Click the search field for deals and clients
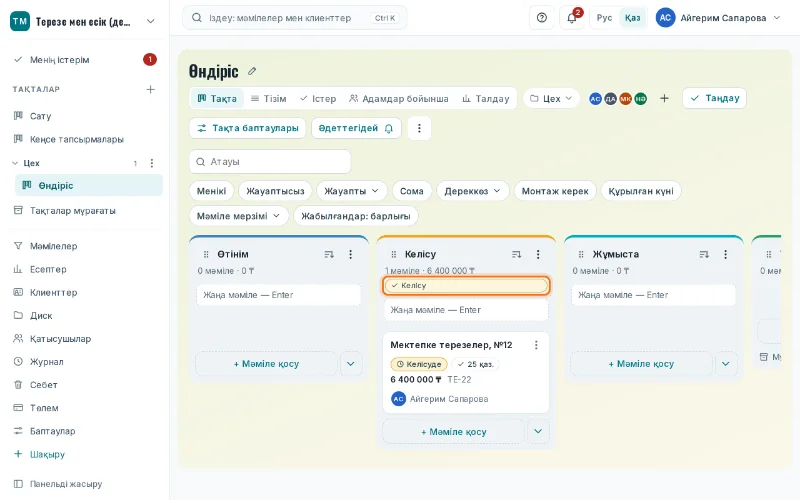 295,18
